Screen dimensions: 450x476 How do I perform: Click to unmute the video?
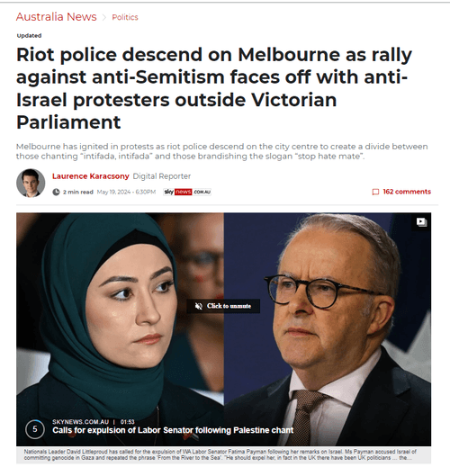[223, 306]
